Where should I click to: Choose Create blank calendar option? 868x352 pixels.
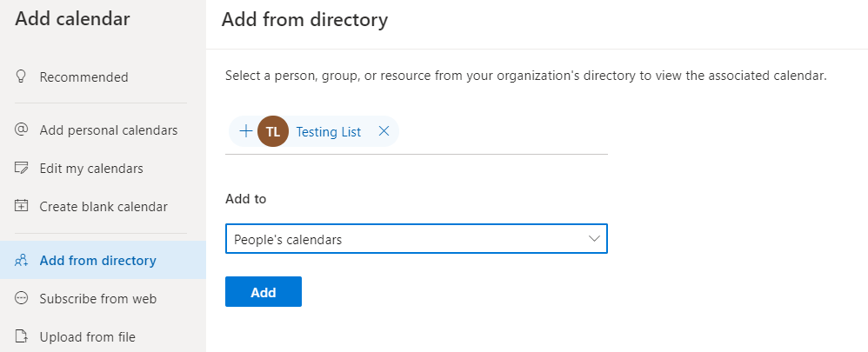pos(103,206)
